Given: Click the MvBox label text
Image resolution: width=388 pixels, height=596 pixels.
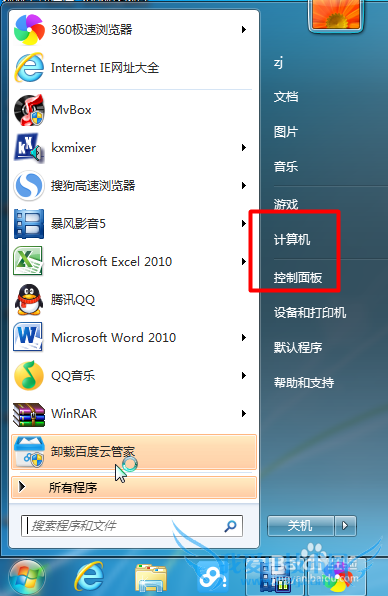Looking at the screenshot, I should click(71, 110).
